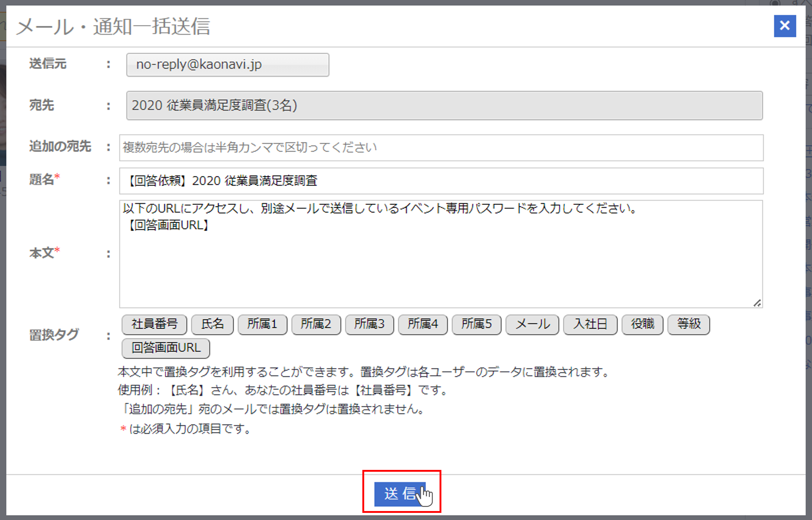Insert the 所属3 replacement tag

point(369,324)
